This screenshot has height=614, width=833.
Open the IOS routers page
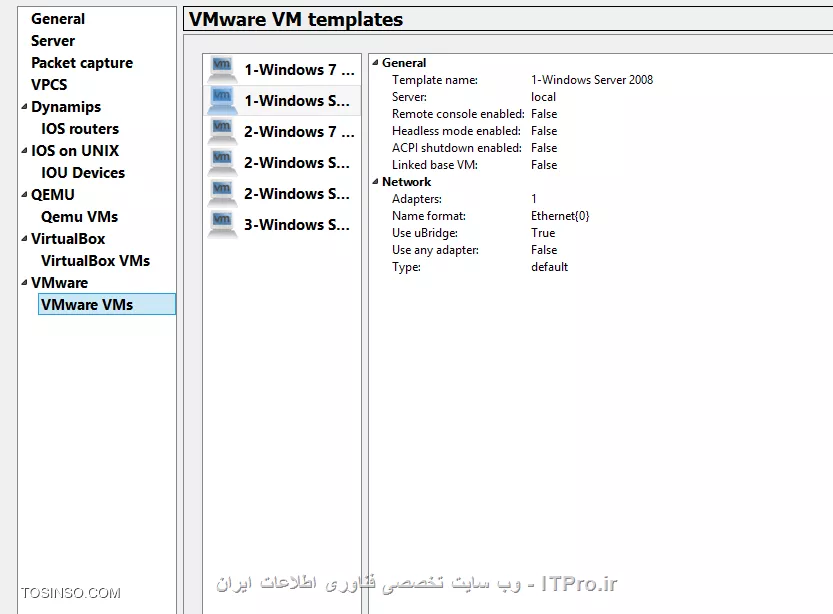click(80, 129)
